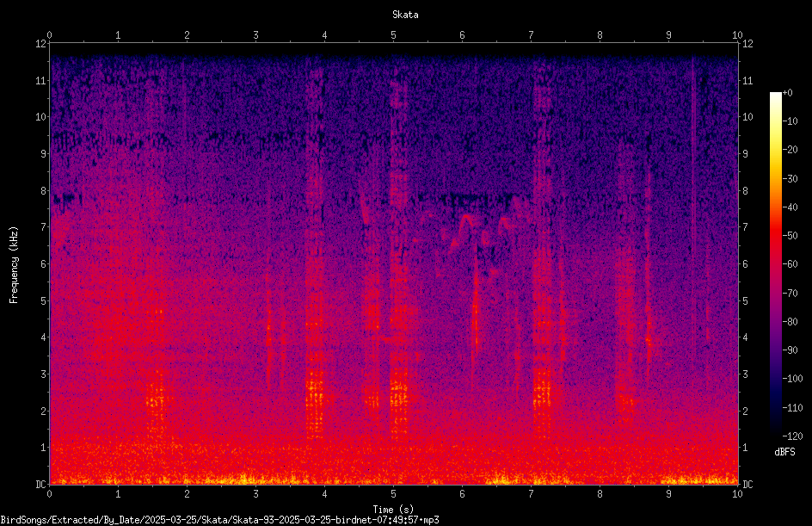Click the 9 second tick on top axis

(668, 34)
